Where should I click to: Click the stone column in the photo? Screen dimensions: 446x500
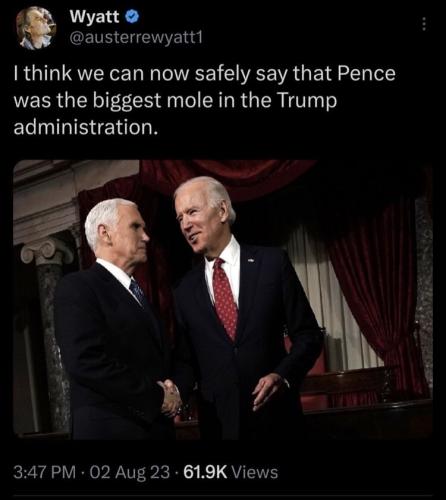[x=50, y=333]
